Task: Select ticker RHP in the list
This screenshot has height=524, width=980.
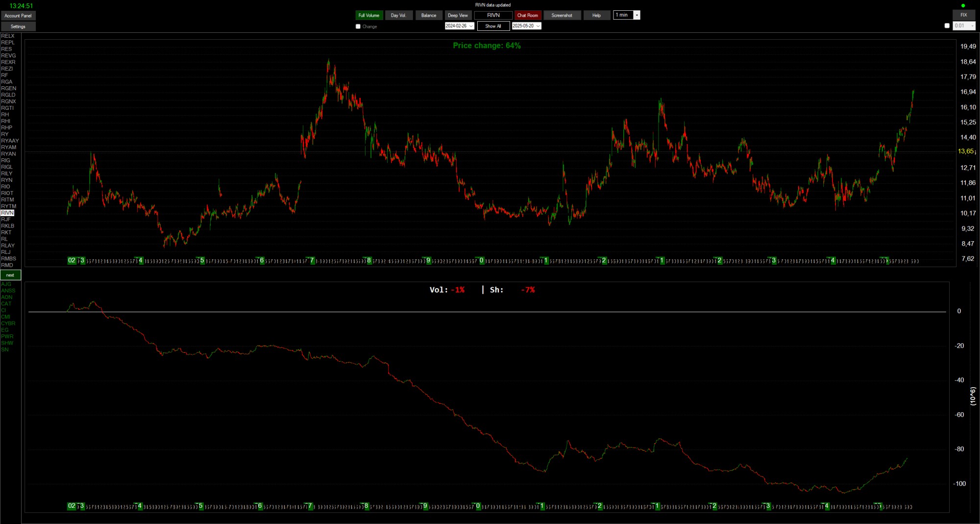Action: coord(7,127)
